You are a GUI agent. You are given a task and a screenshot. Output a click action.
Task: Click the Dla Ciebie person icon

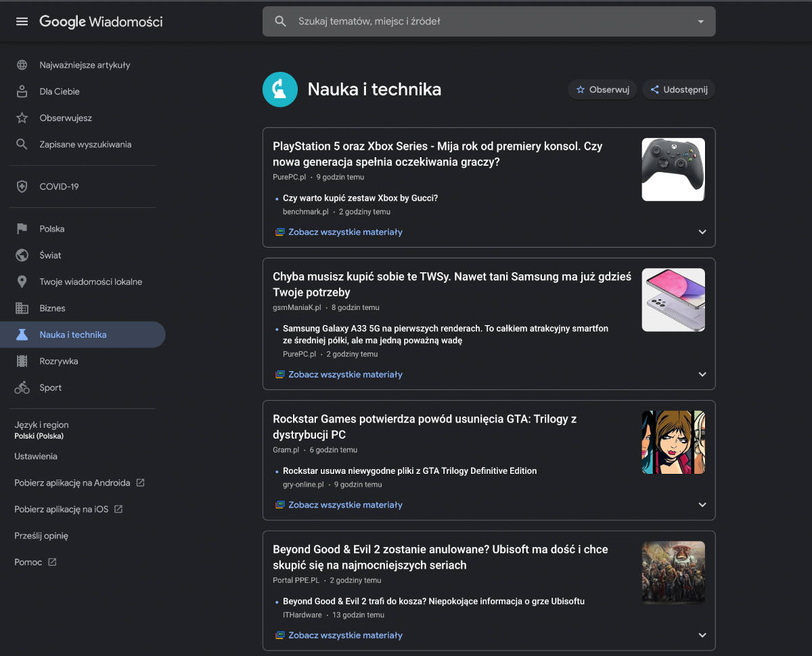click(22, 91)
